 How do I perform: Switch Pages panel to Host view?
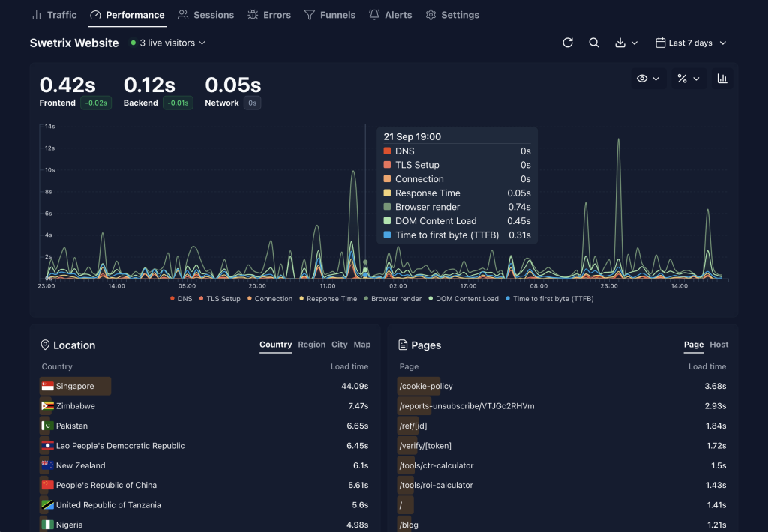[x=718, y=345]
